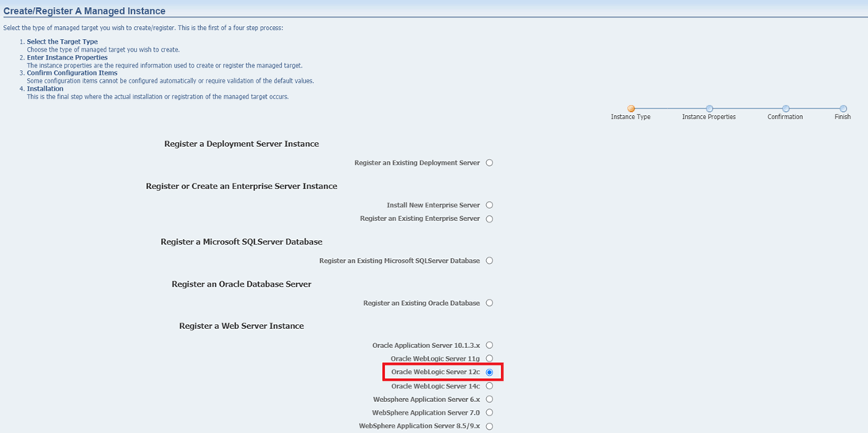Choose Oracle WebLogic Server 14c radio button
The image size is (868, 433).
point(489,386)
